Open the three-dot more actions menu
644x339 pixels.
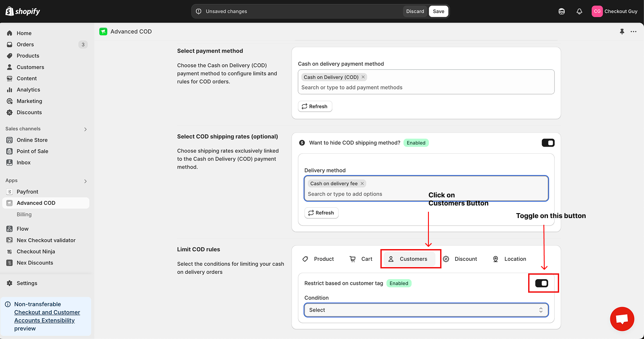[633, 31]
